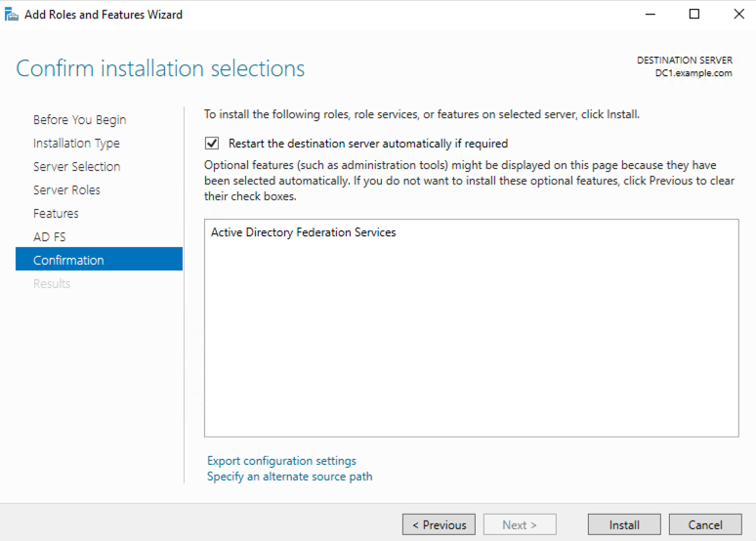Open the Installation Type page

76,144
